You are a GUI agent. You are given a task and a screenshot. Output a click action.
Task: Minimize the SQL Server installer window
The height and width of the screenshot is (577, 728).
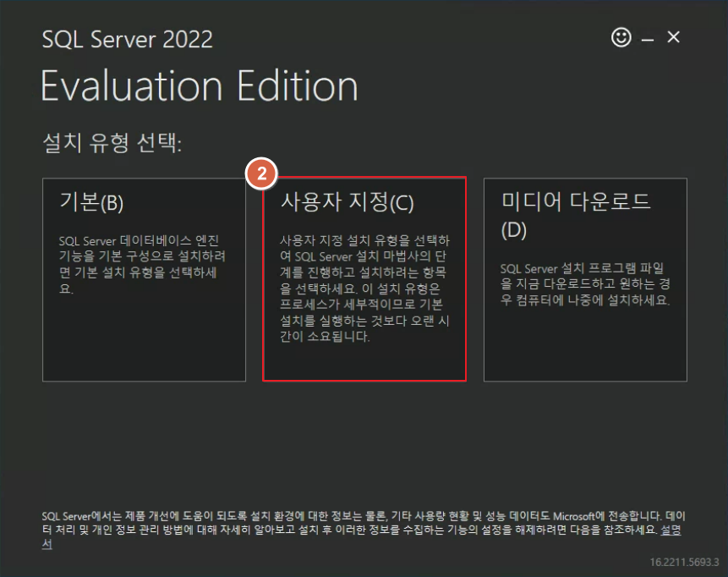tap(648, 40)
